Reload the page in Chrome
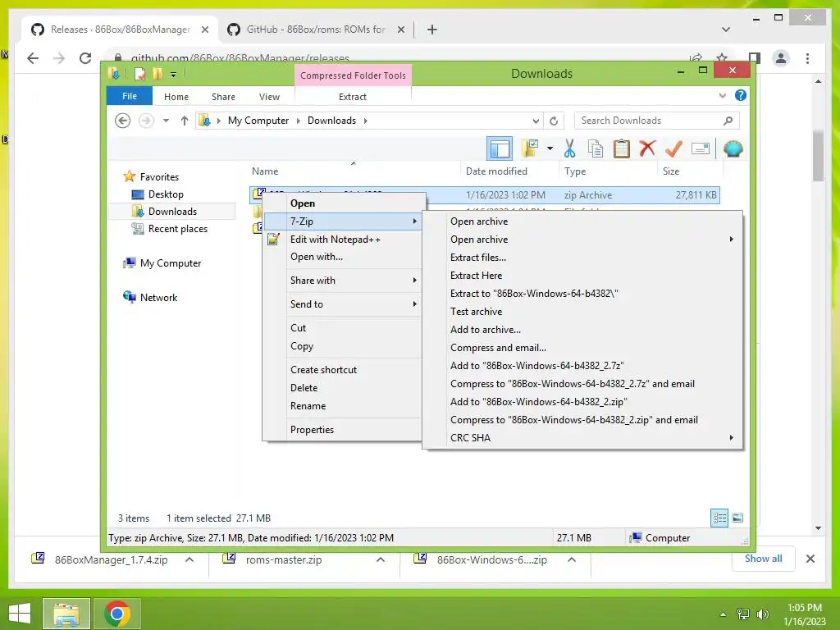Image resolution: width=840 pixels, height=630 pixels. (85, 58)
